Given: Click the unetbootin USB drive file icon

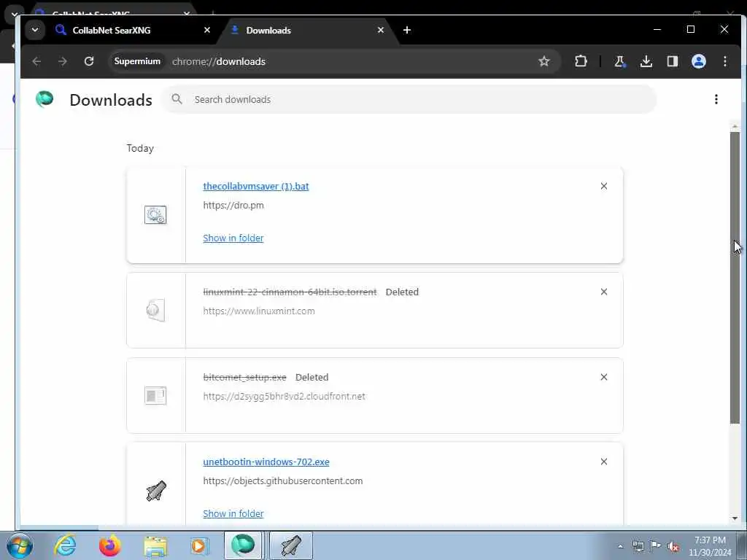Looking at the screenshot, I should [x=156, y=491].
